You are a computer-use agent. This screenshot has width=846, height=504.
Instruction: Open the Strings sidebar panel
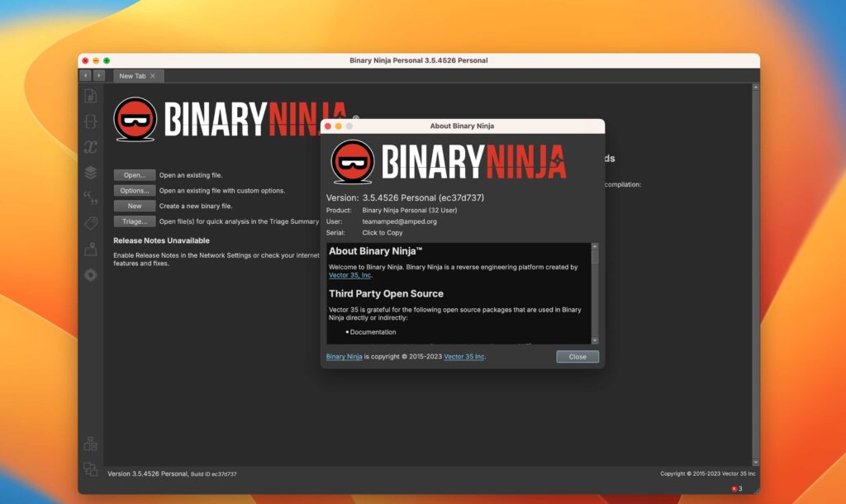click(x=91, y=198)
